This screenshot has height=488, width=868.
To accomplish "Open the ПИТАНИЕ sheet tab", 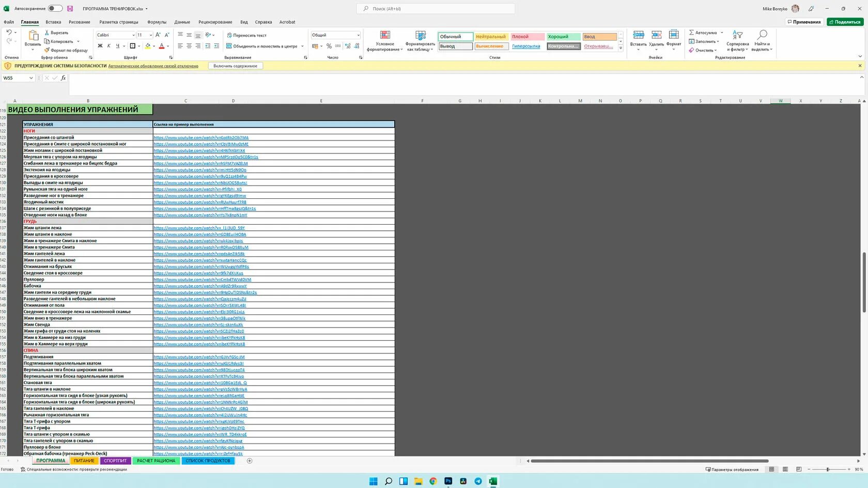I will tap(84, 461).
